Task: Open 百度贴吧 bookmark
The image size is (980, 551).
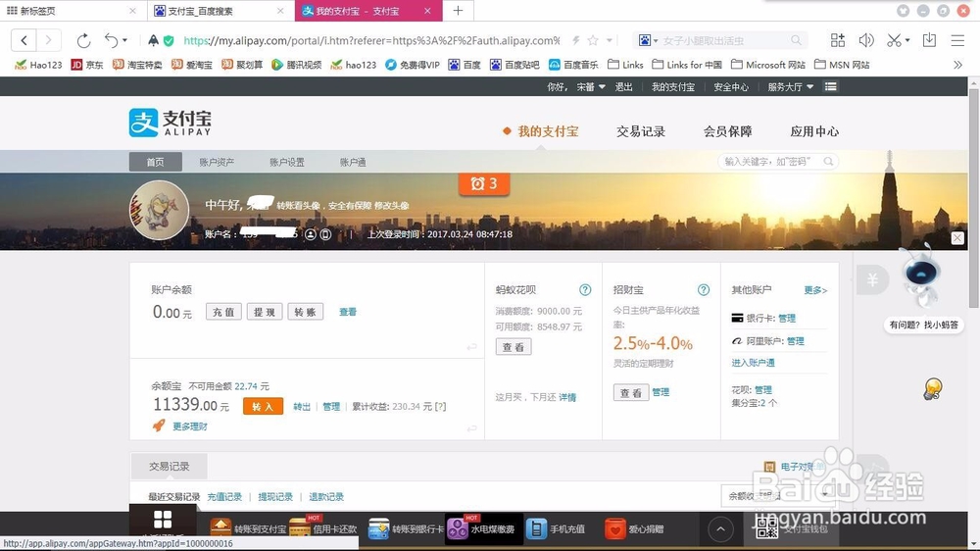Action: tap(514, 65)
